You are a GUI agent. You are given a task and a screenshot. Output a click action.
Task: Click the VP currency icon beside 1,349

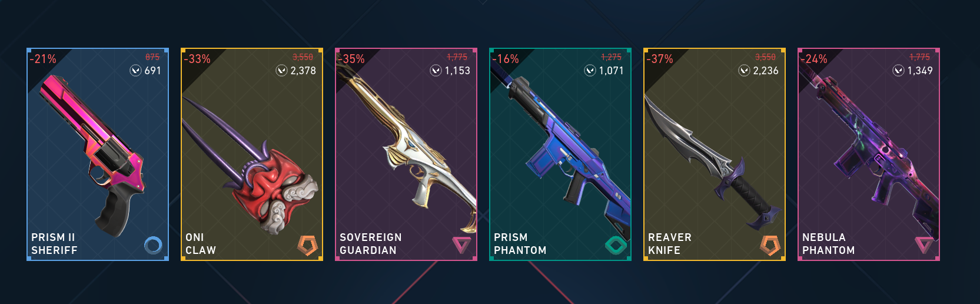898,71
